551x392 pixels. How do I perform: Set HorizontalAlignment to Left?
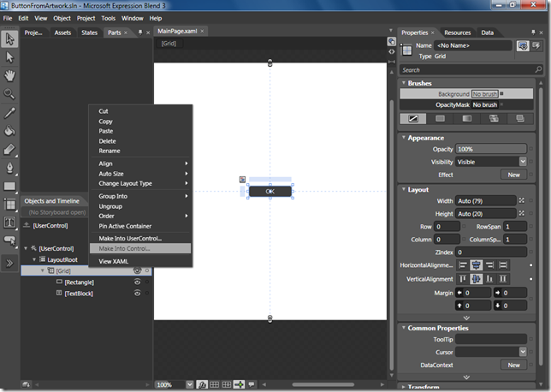point(463,265)
